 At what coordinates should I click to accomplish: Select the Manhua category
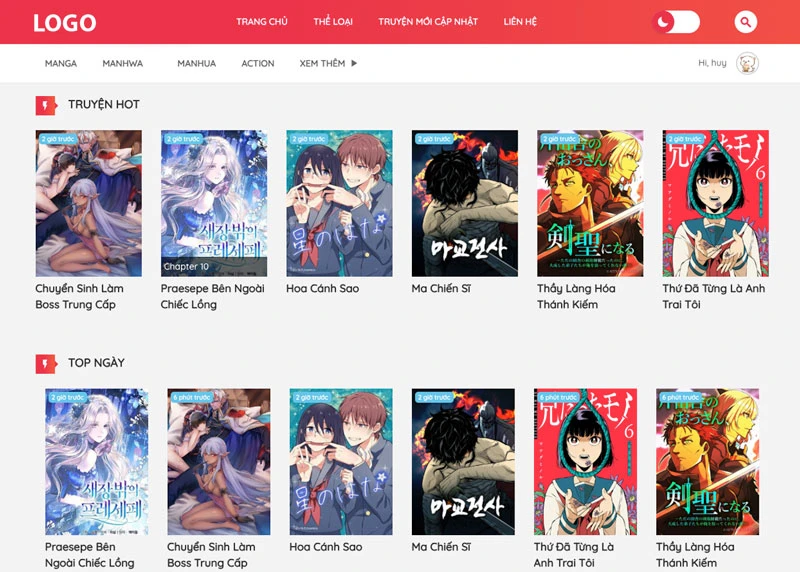[196, 63]
